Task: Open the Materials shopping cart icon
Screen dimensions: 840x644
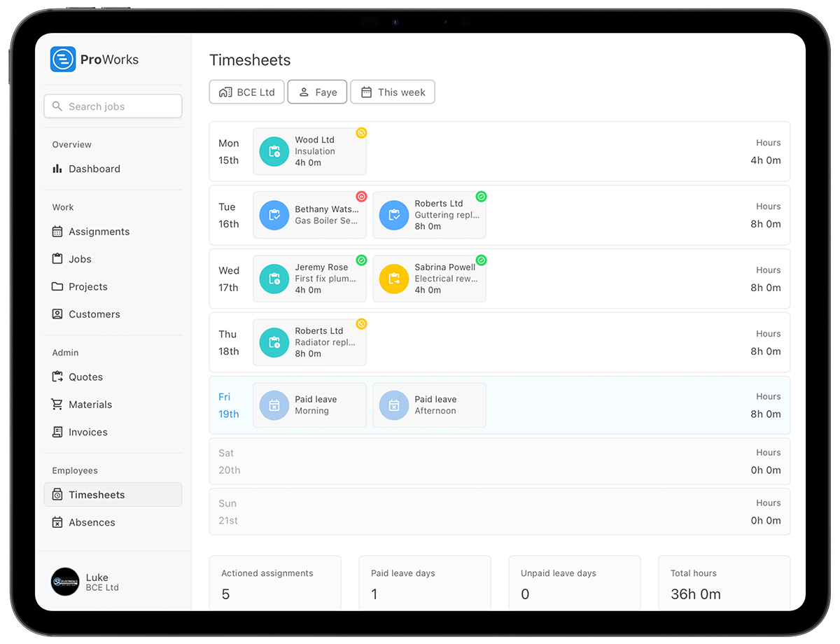Action: tap(57, 404)
